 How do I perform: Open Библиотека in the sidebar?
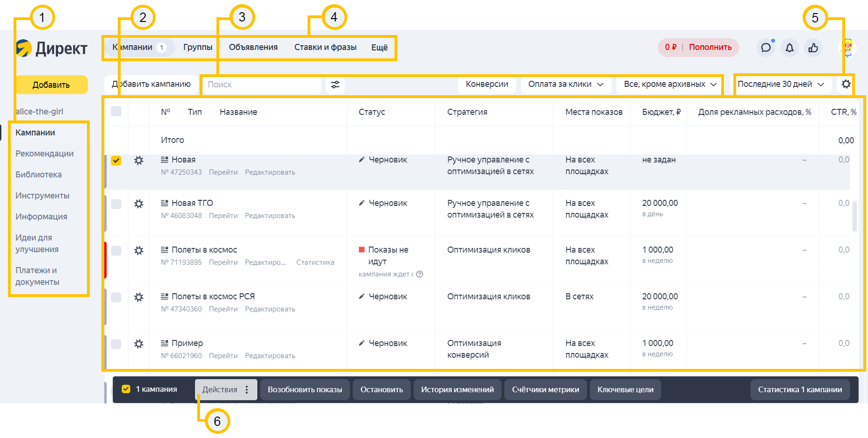point(38,175)
